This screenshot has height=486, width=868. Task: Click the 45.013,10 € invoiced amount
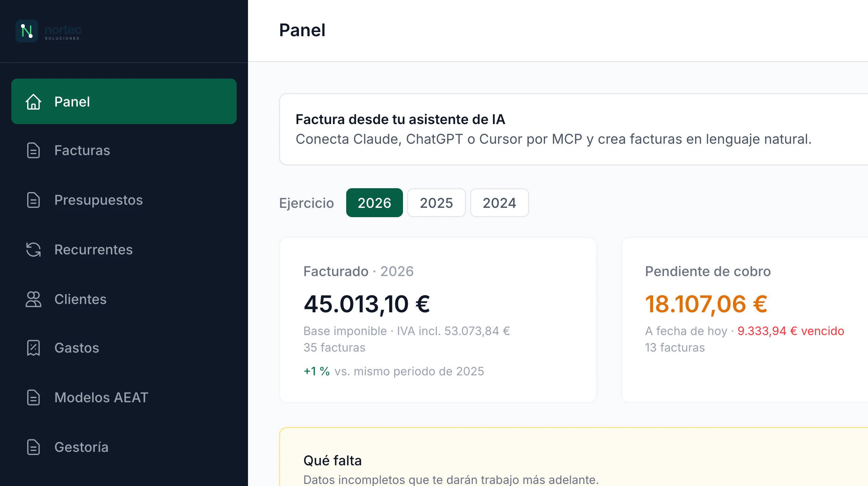367,304
